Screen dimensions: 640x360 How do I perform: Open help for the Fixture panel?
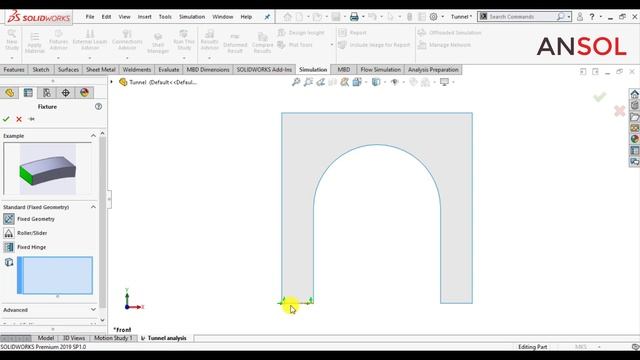98,107
